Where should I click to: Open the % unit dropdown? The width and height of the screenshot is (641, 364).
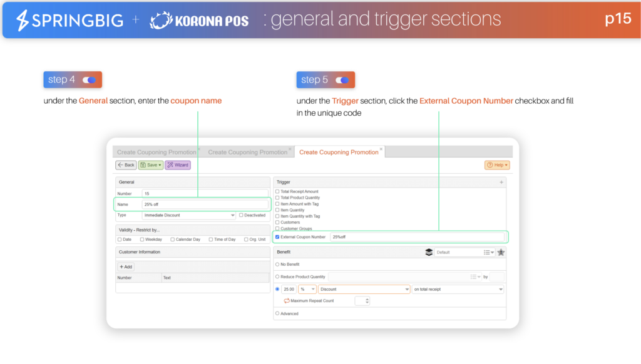307,289
